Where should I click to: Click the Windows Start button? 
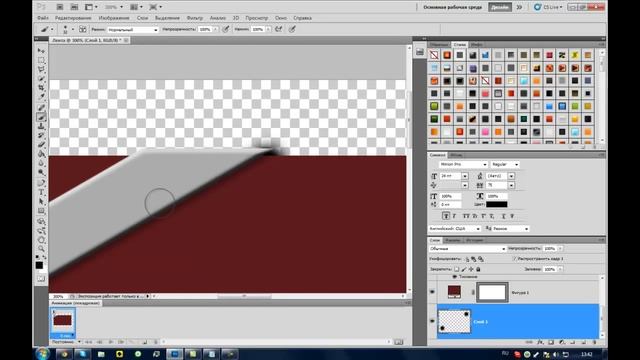[x=42, y=353]
